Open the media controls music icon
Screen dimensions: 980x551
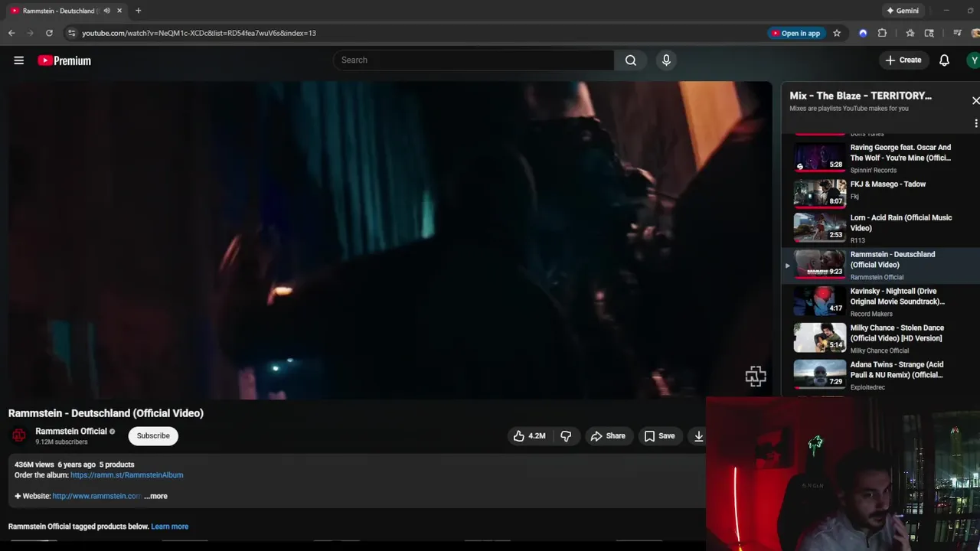pos(957,33)
